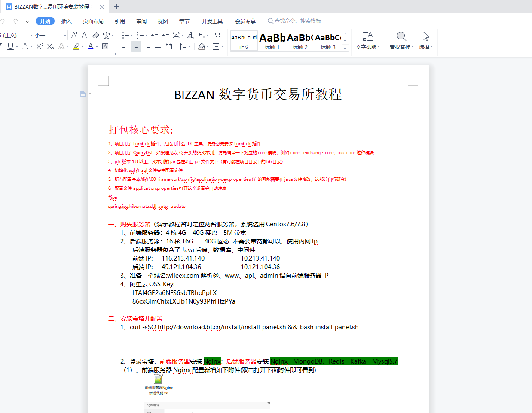Screen dimensions: 532x413
Task: Open the font size dropdown
Action: click(x=65, y=35)
